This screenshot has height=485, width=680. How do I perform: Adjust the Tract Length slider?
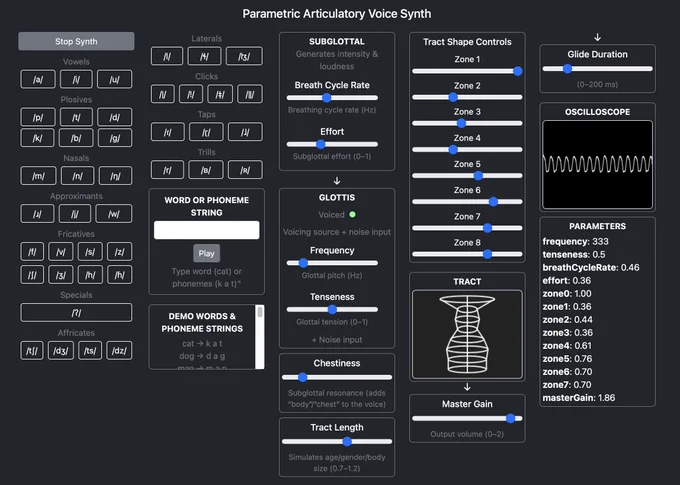tap(337, 442)
